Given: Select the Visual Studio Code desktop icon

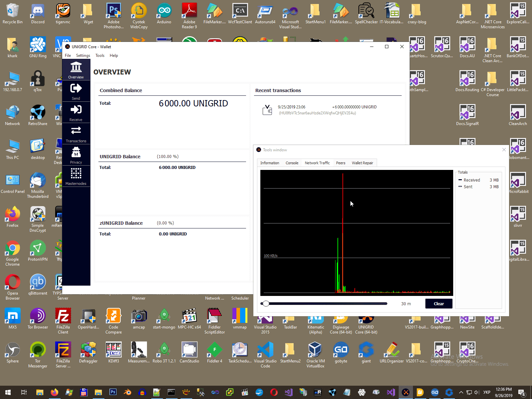Looking at the screenshot, I should pos(265,355).
